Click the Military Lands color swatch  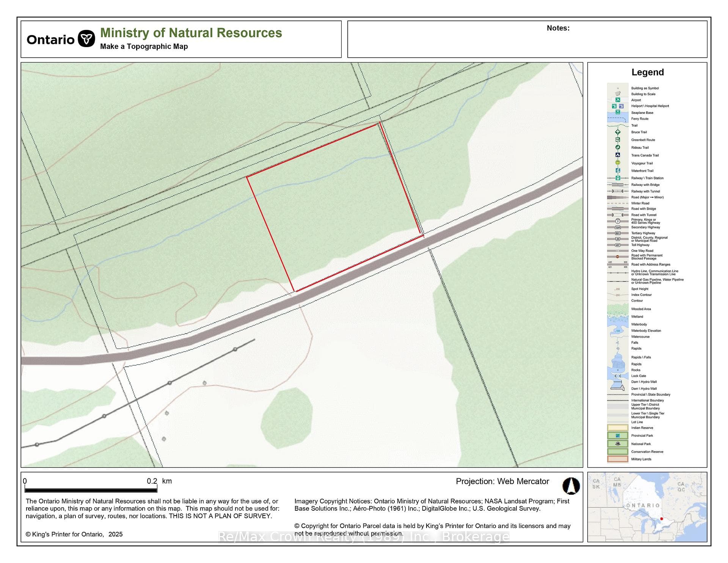click(x=618, y=459)
